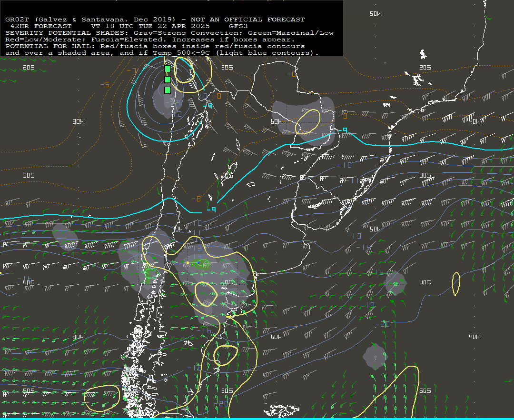The width and height of the screenshot is (514, 420).
Task: Click the middle green box marker
Action: 168,80
